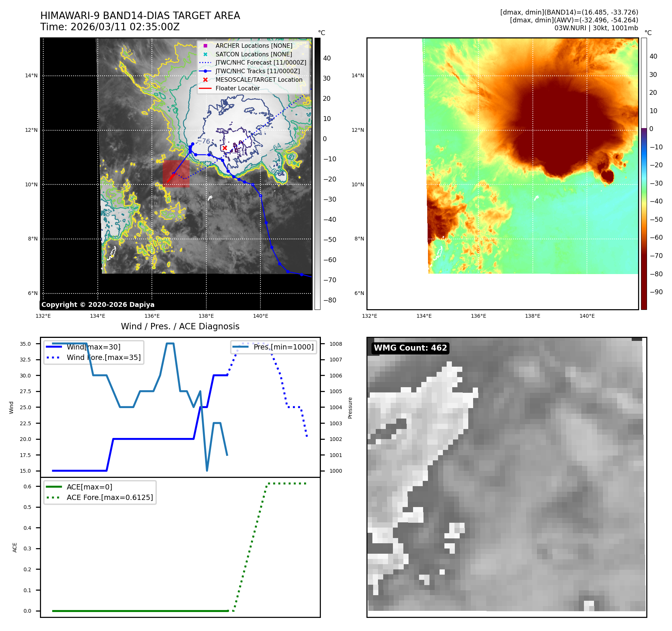Click the Wind Fore.[max=35] legend entry

(x=103, y=357)
